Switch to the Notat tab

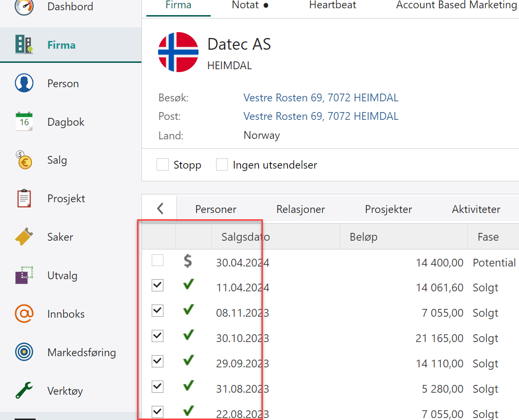point(251,5)
